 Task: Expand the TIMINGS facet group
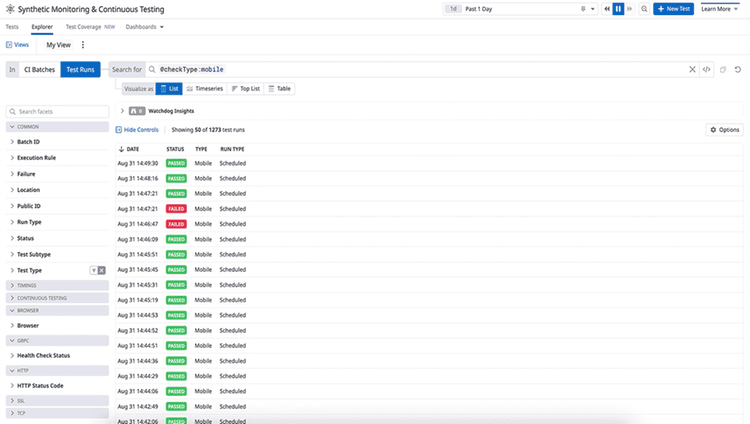point(57,285)
